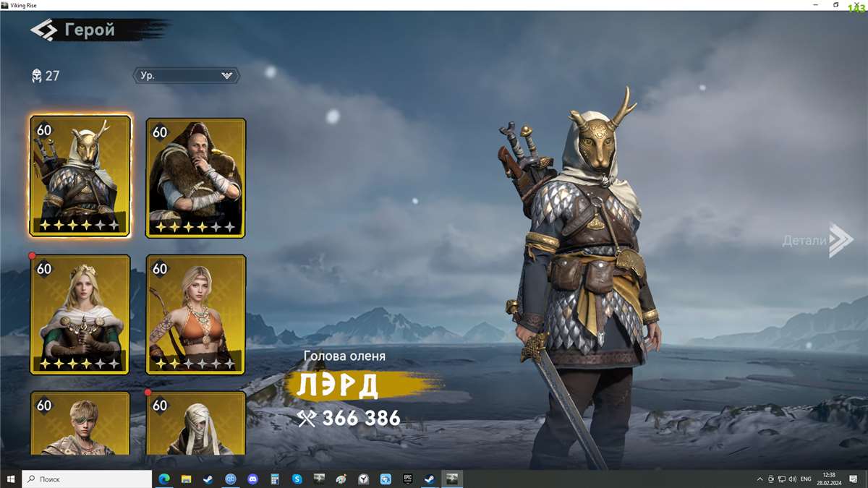
Task: Open hero Детали with the arrows
Action: click(x=818, y=240)
